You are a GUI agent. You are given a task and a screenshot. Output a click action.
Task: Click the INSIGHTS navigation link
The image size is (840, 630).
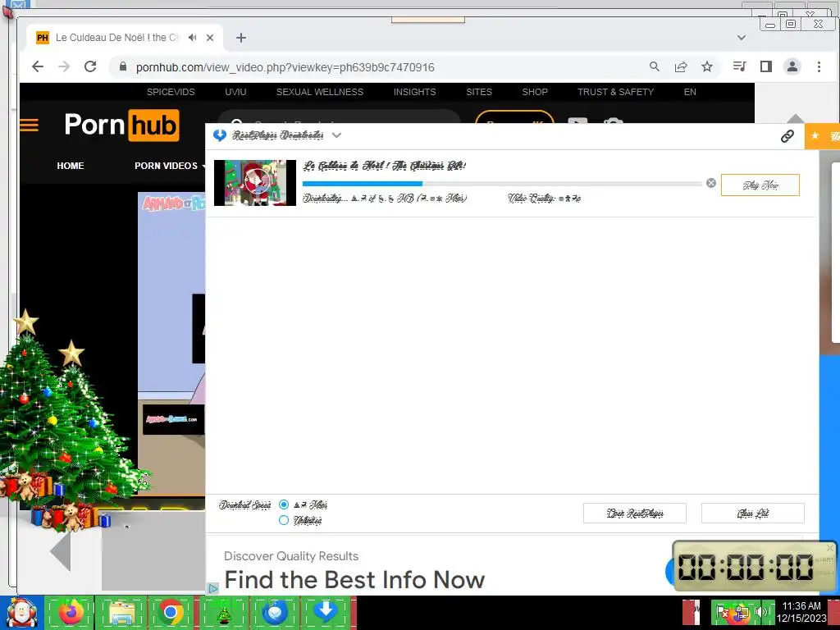(414, 92)
